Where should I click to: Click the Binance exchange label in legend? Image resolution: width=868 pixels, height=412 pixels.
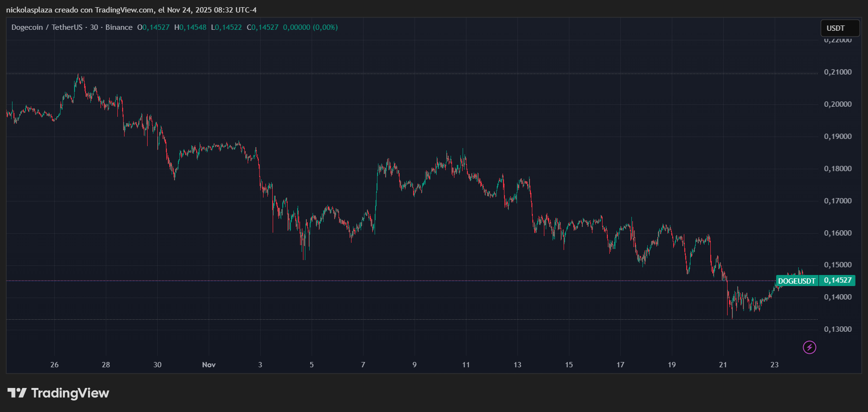click(x=119, y=27)
